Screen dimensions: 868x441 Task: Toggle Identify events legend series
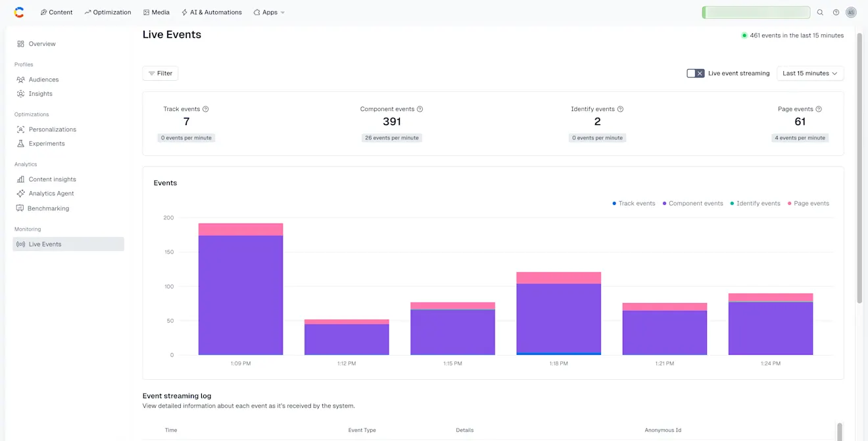click(756, 204)
